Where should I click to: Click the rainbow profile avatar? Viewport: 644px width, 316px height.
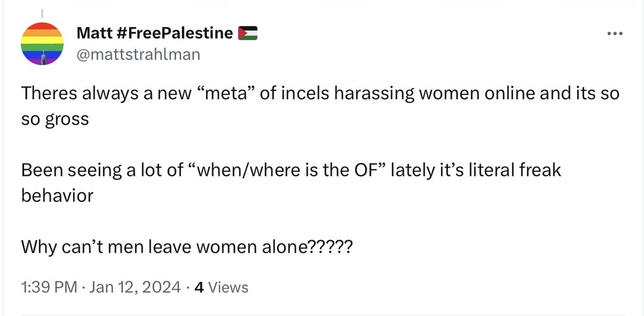pyautogui.click(x=42, y=44)
